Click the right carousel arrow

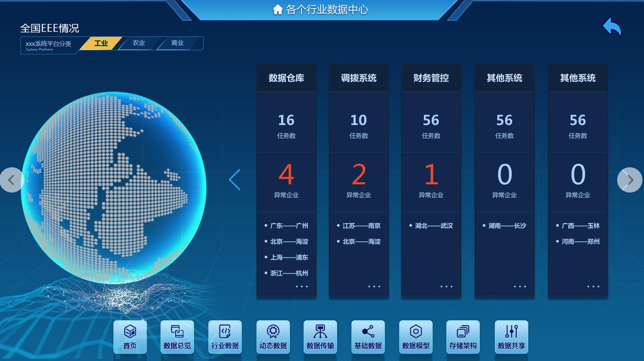pos(630,180)
